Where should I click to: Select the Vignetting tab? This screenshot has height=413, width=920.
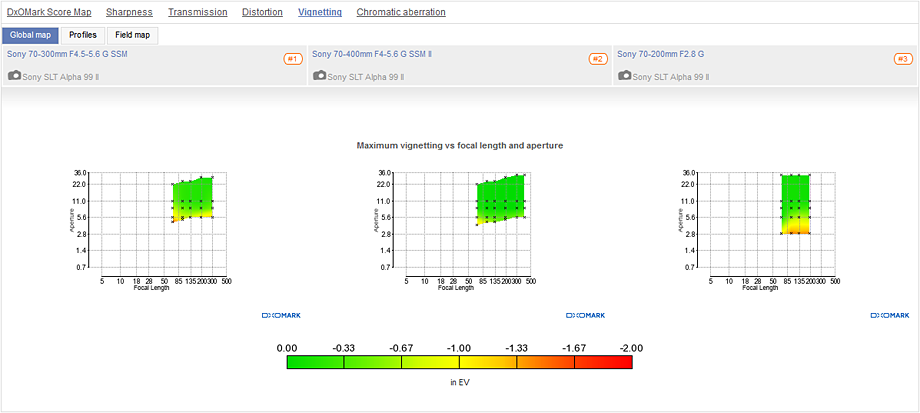[320, 12]
